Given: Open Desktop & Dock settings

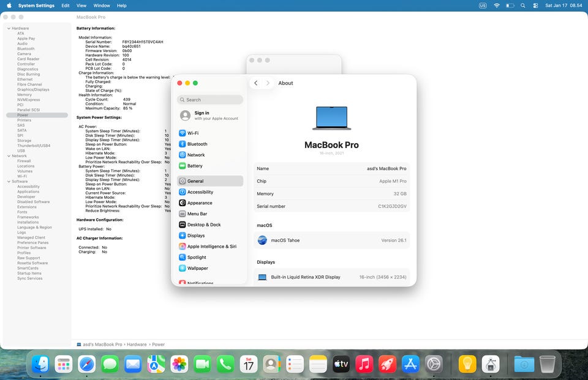Looking at the screenshot, I should coord(203,225).
